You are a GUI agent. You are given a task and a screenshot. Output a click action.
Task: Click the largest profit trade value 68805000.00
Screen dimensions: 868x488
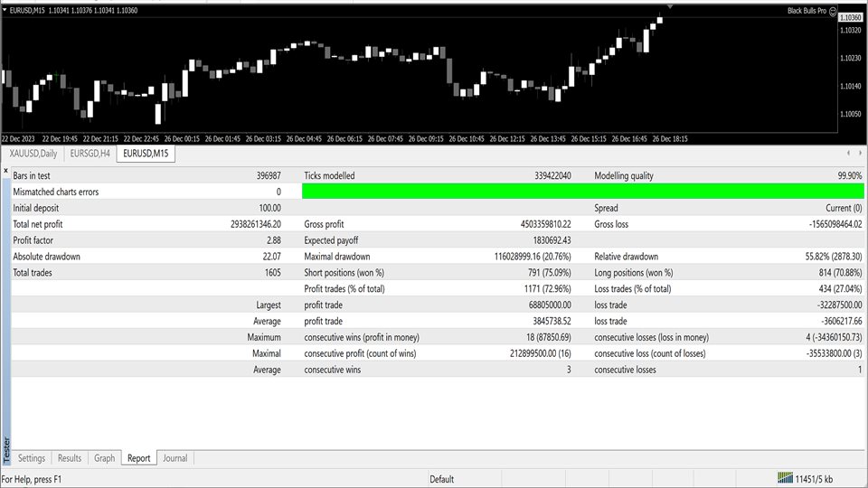[x=550, y=305]
